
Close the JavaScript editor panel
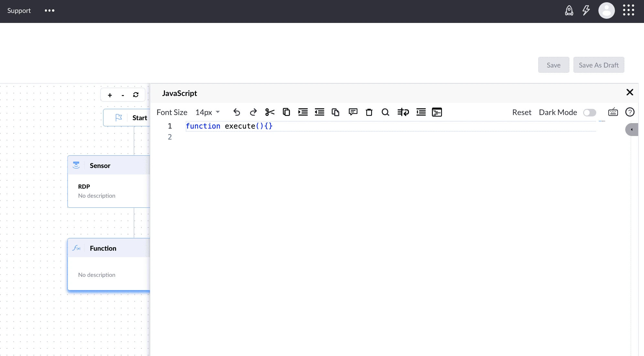630,92
